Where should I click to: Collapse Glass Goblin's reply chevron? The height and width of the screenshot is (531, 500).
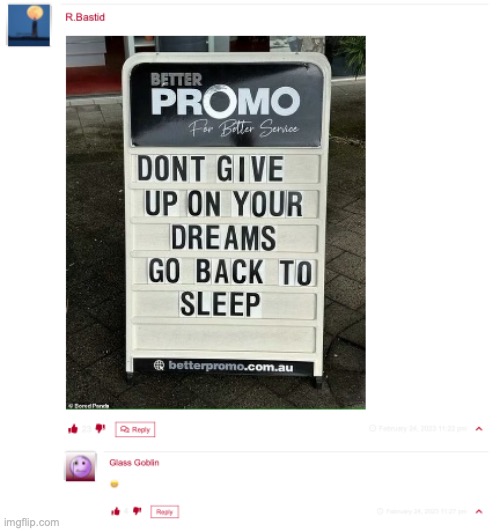click(479, 511)
